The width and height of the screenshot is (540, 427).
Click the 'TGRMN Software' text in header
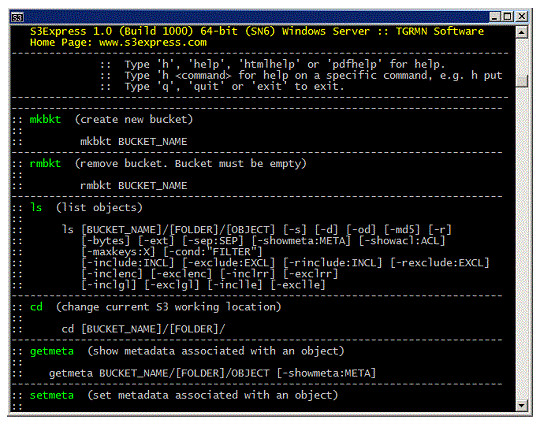pos(440,31)
